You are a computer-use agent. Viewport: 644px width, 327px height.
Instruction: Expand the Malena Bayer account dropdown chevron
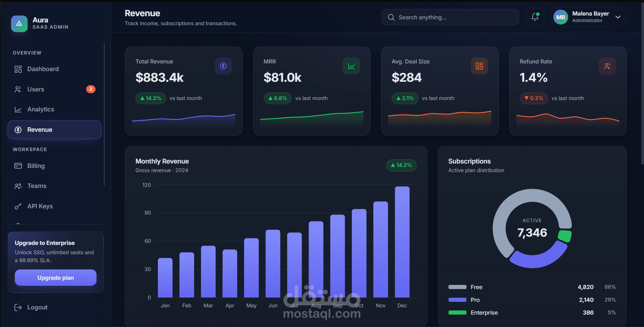coord(618,17)
